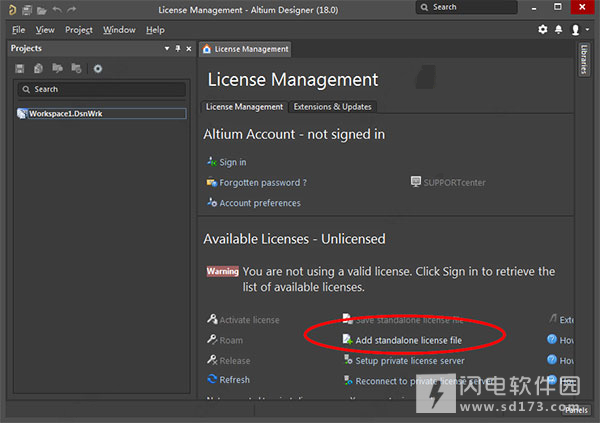The image size is (600, 423).
Task: Click Forgotten password link
Action: (263, 183)
